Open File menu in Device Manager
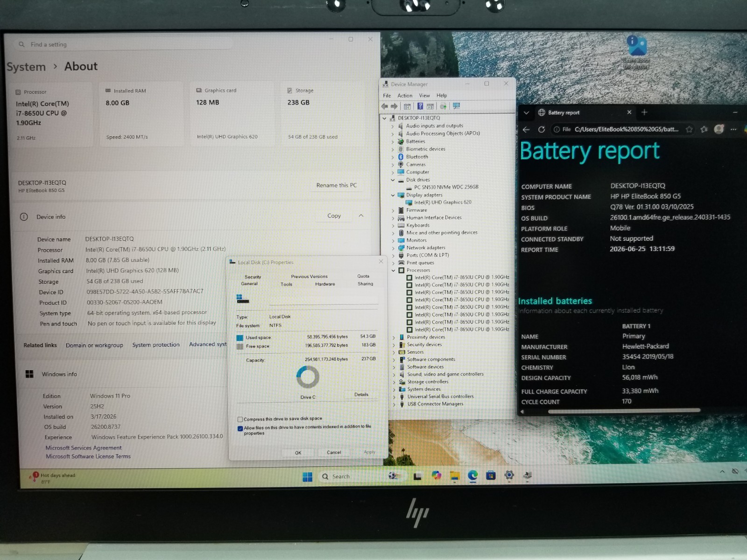Screen dimensions: 747x560 point(387,96)
